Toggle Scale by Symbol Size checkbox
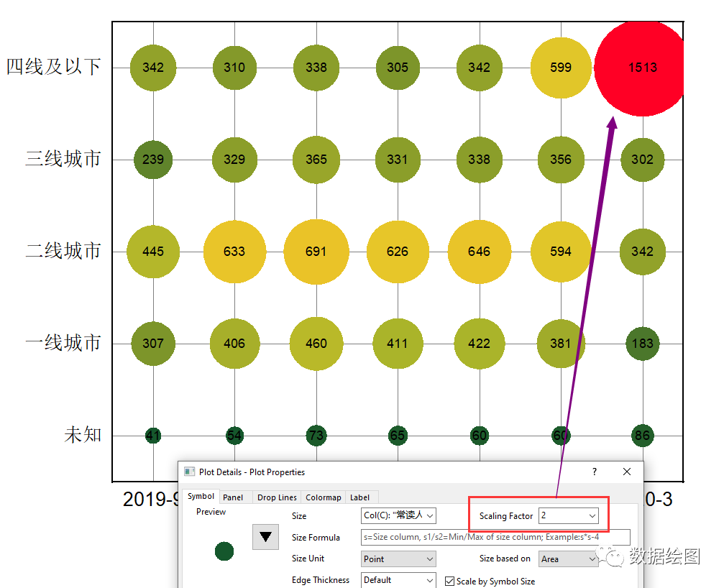The height and width of the screenshot is (588, 724). tap(450, 581)
